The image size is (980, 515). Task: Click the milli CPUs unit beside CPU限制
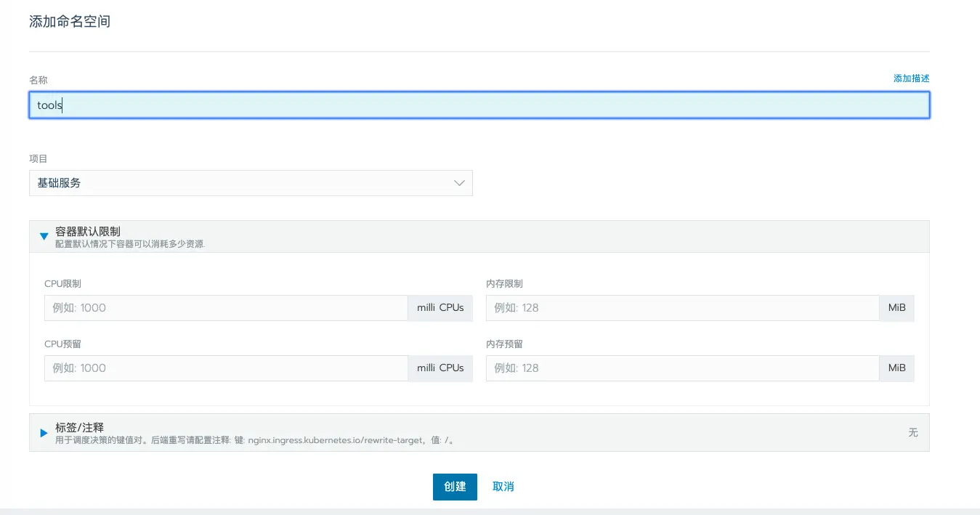point(440,308)
